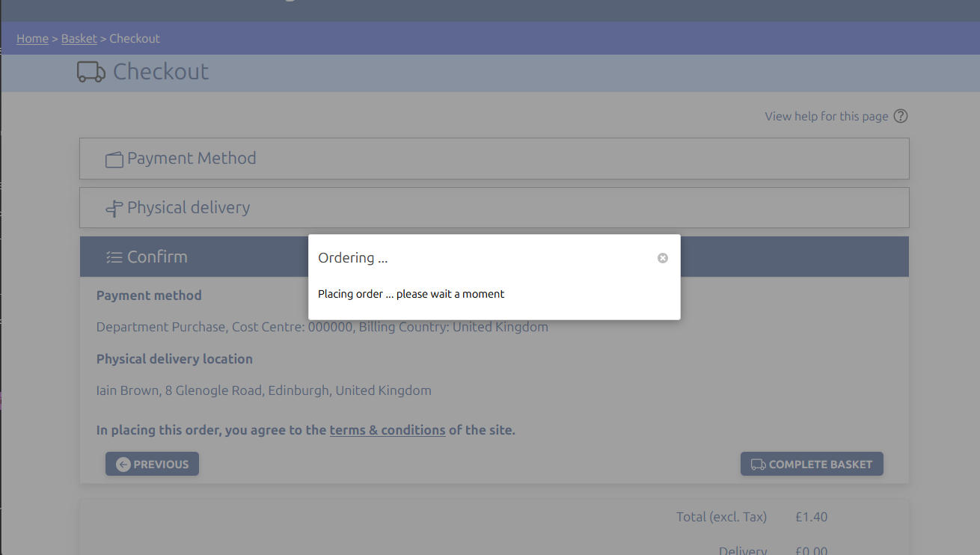
Task: Open View help for this page
Action: coord(826,117)
